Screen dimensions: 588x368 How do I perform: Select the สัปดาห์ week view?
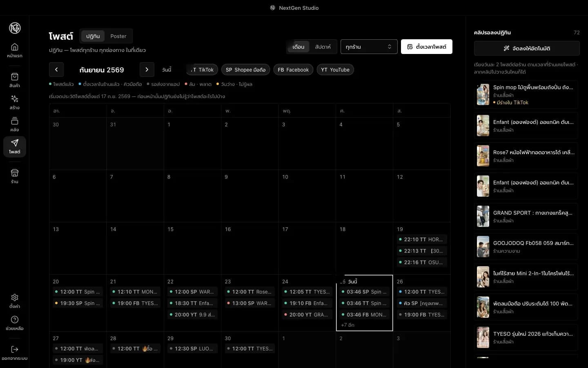(323, 47)
